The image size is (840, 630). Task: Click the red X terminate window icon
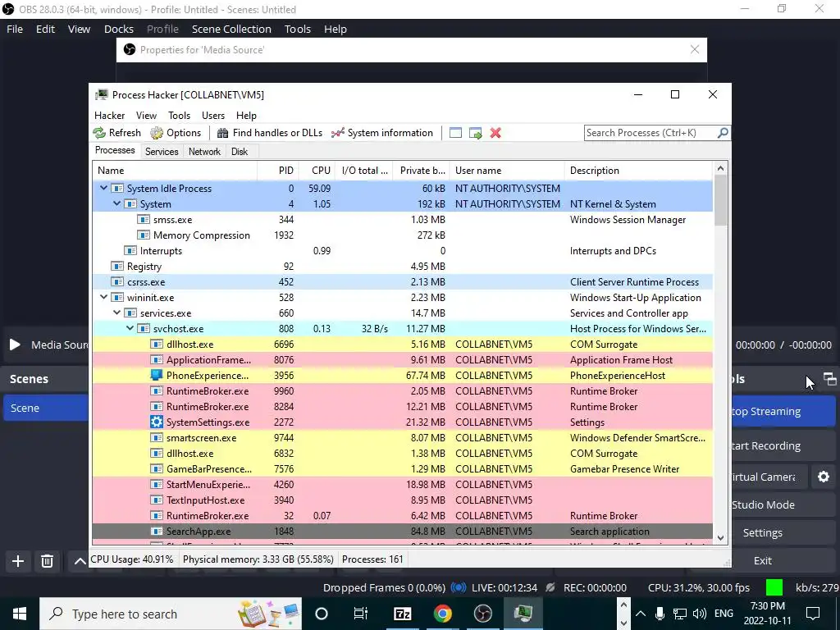(x=495, y=133)
